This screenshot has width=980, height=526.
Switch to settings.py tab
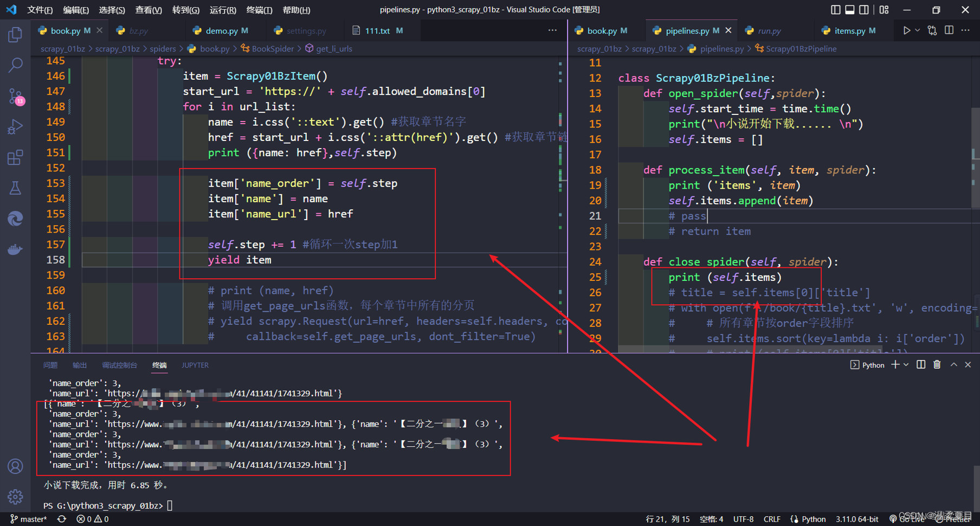click(x=306, y=31)
